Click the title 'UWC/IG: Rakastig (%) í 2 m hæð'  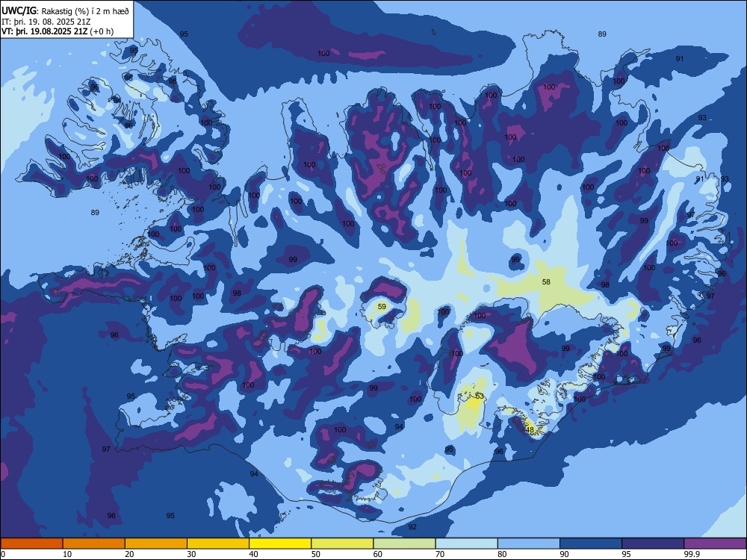coord(65,10)
